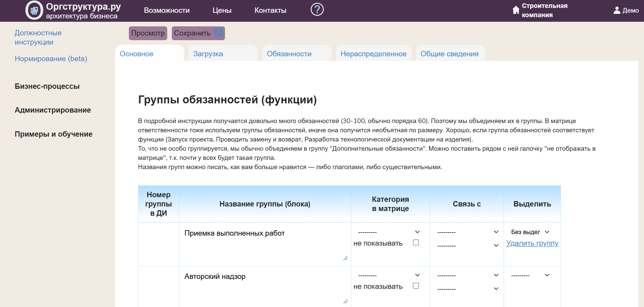Switch to the Основное tab
Image resolution: width=644 pixels, height=307 pixels.
pyautogui.click(x=150, y=53)
